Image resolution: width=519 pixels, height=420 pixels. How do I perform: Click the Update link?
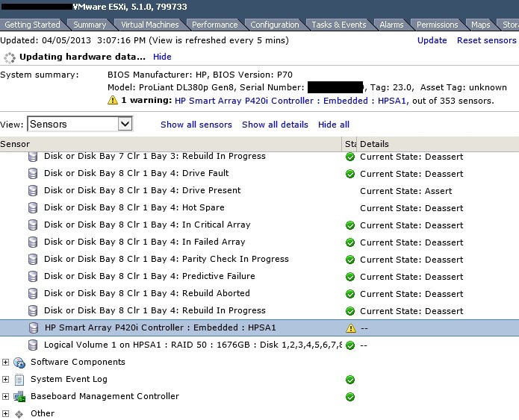click(432, 40)
